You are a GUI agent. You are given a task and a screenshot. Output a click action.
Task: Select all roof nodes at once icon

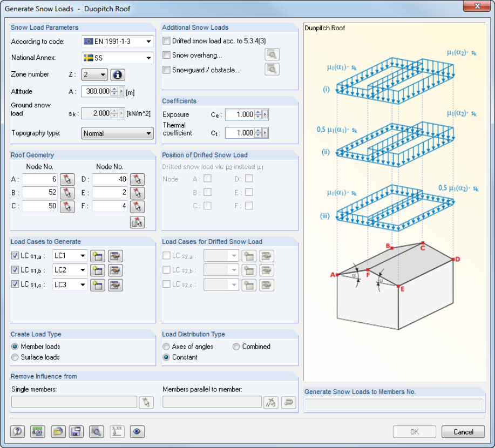tap(137, 222)
